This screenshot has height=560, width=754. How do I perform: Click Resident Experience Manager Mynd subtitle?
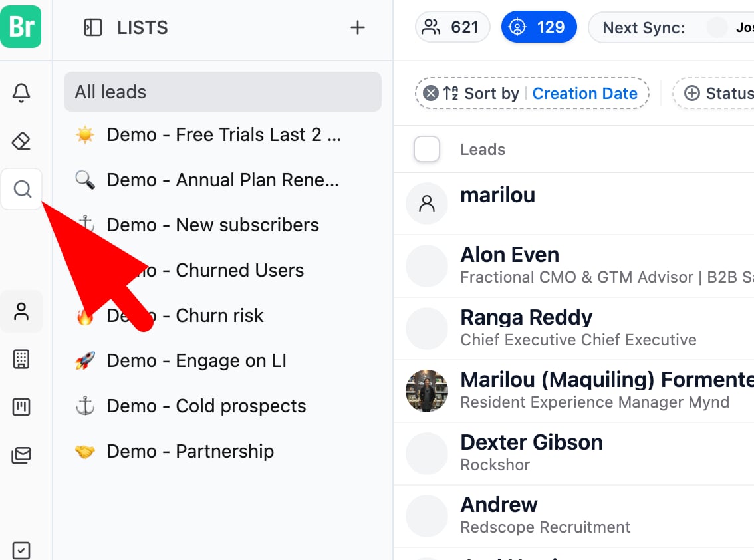click(595, 402)
